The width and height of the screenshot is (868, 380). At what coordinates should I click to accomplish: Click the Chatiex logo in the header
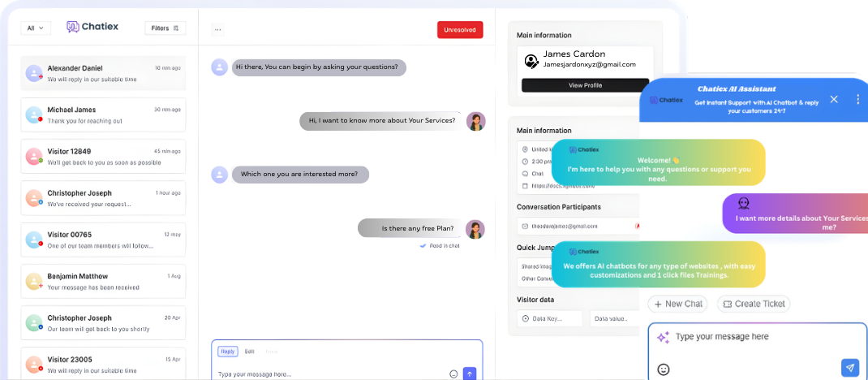[x=92, y=27]
